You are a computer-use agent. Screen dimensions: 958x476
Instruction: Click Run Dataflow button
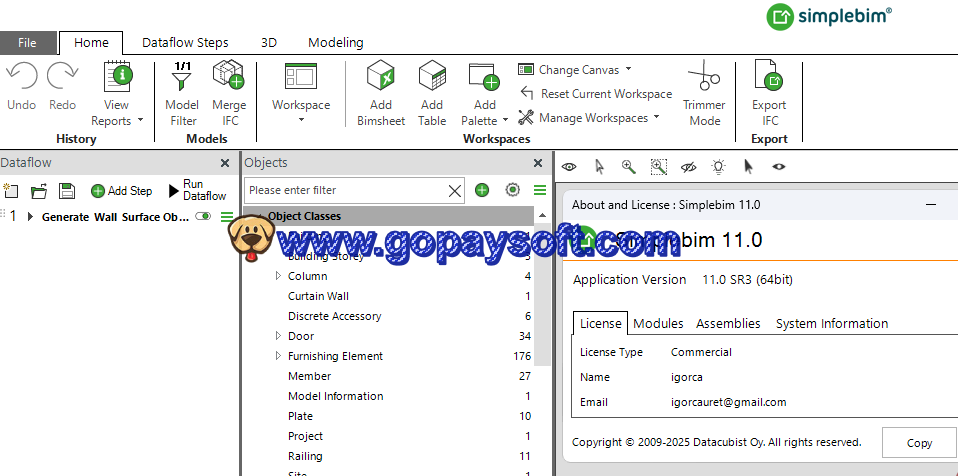[x=197, y=190]
